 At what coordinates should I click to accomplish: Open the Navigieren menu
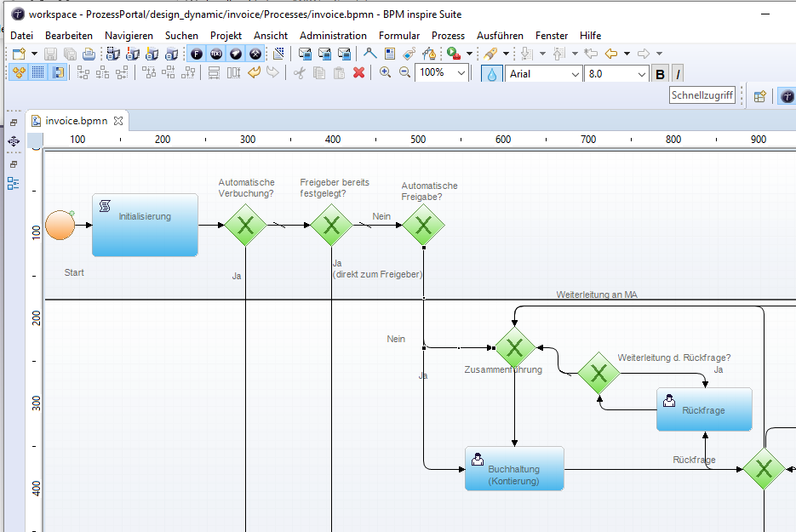[x=129, y=36]
